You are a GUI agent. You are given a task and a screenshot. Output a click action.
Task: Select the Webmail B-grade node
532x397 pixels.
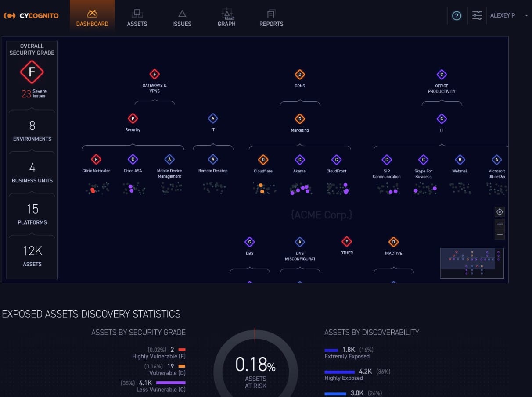click(x=460, y=160)
